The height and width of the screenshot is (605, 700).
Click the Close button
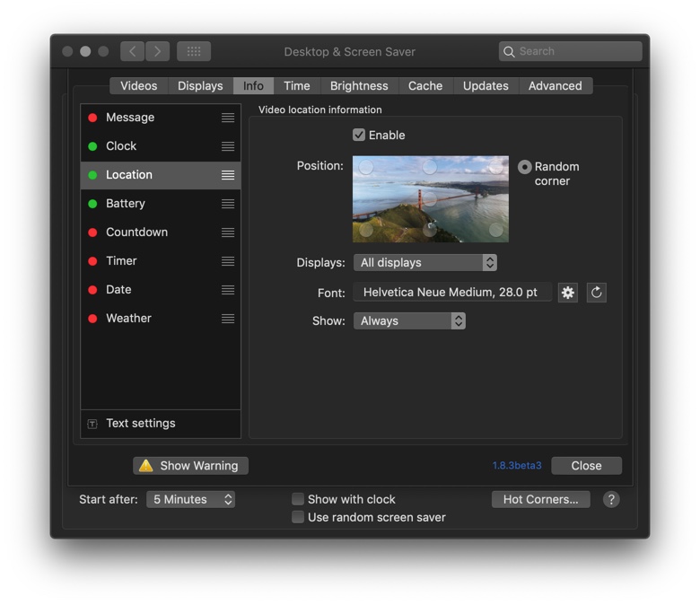[586, 466]
